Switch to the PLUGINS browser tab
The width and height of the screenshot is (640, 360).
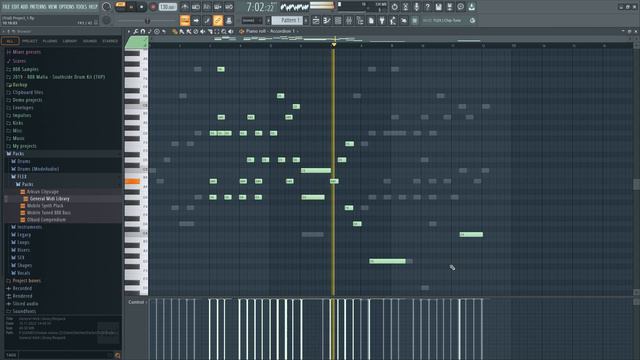point(50,41)
